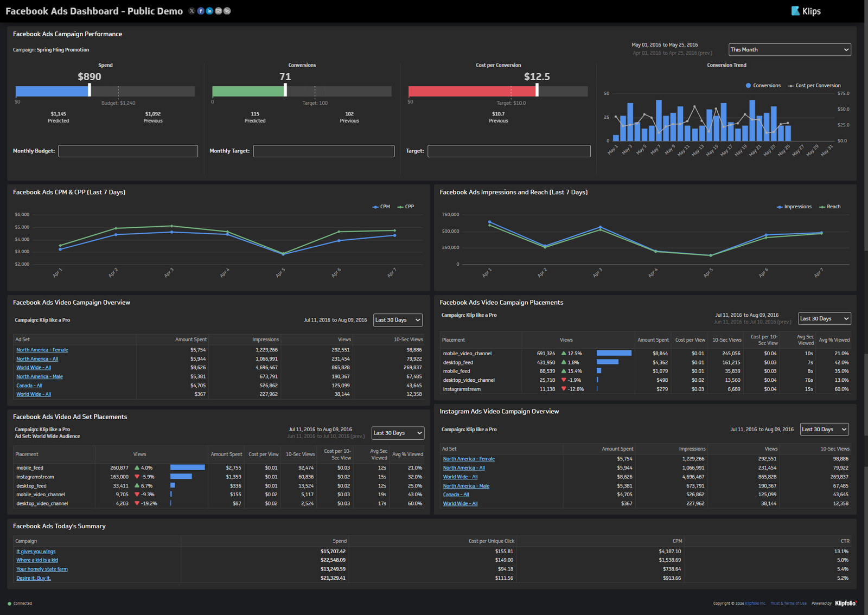This screenshot has width=868, height=615.
Task: Click the Monthly Target input field
Action: 324,151
